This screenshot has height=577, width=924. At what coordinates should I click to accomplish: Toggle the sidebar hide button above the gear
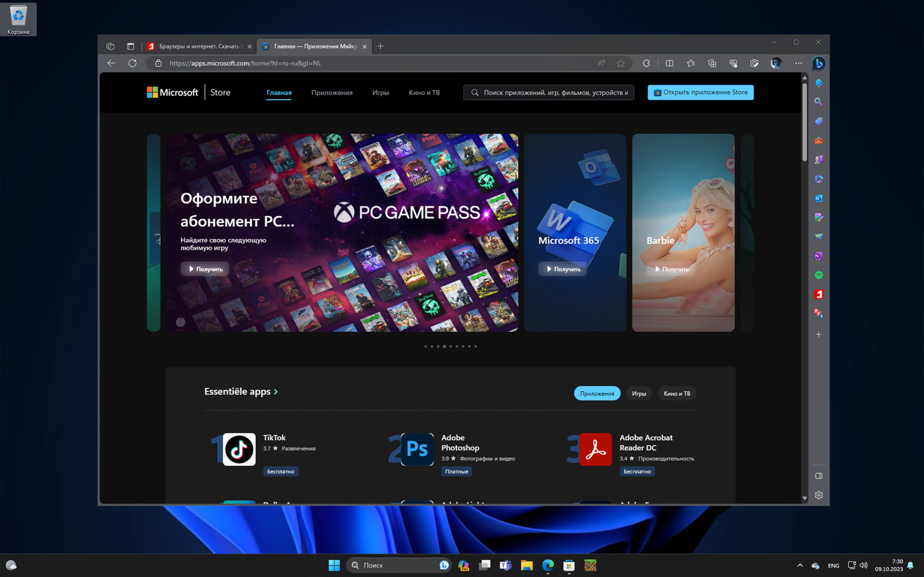[819, 476]
